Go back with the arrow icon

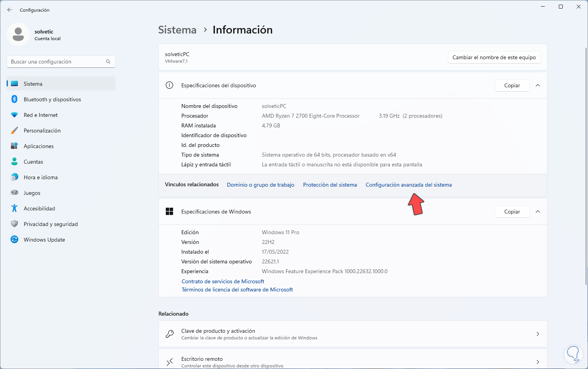10,10
